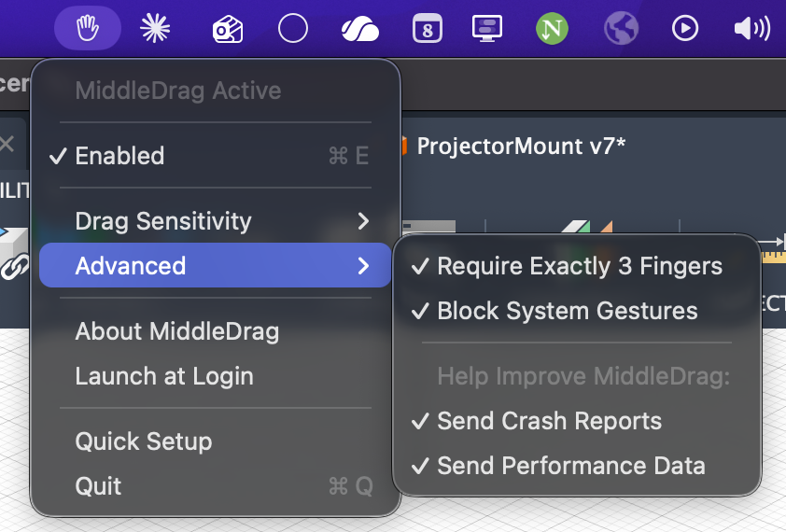Quit MiddleDrag from the menu

click(99, 486)
